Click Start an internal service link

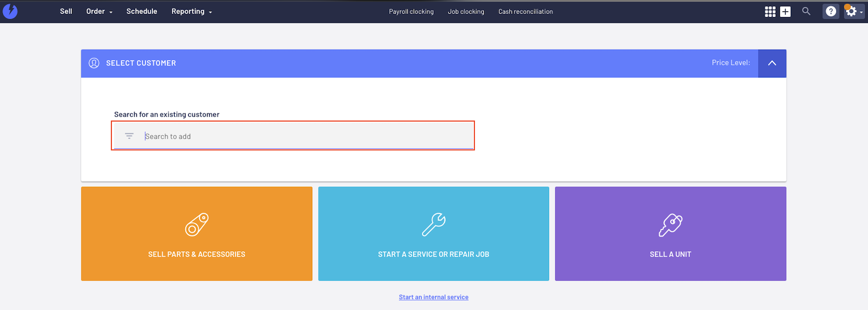[434, 297]
